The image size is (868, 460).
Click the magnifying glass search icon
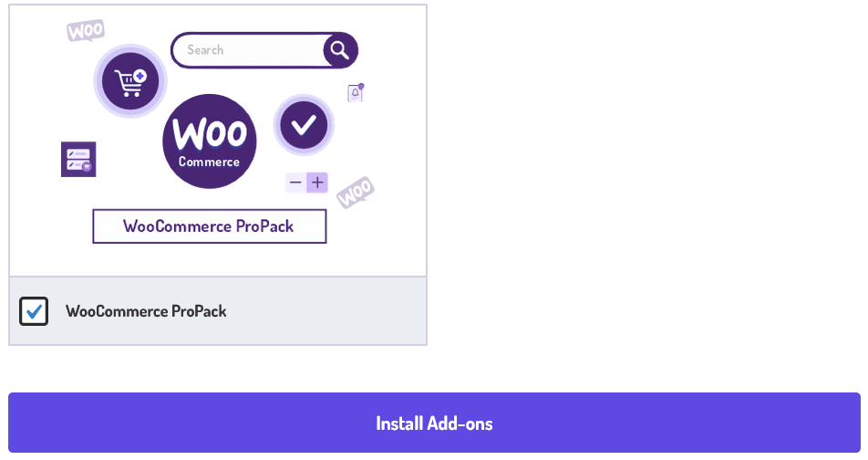(x=340, y=50)
